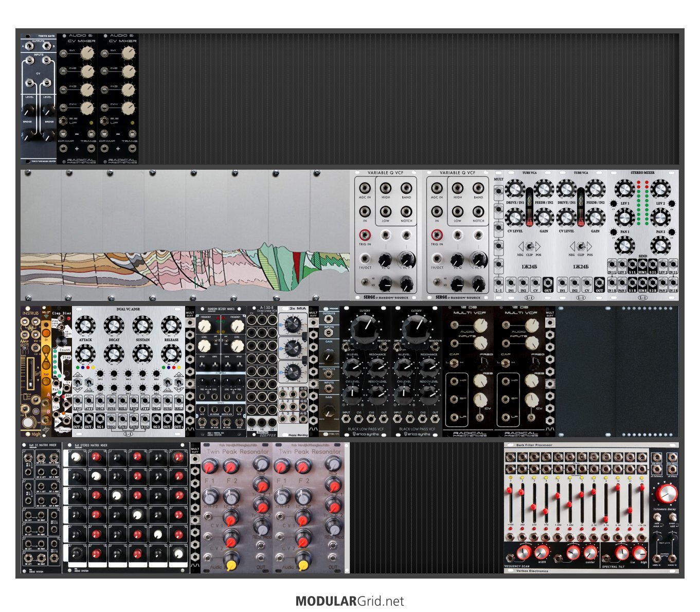Click RESONANCE knob on first Black Low Pass VCF
The height and width of the screenshot is (612, 700).
[x=378, y=367]
